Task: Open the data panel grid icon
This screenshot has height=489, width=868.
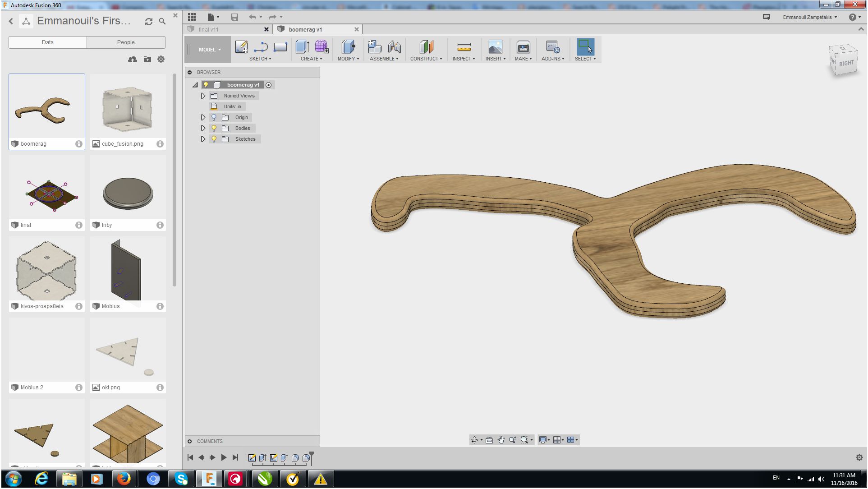Action: point(192,17)
